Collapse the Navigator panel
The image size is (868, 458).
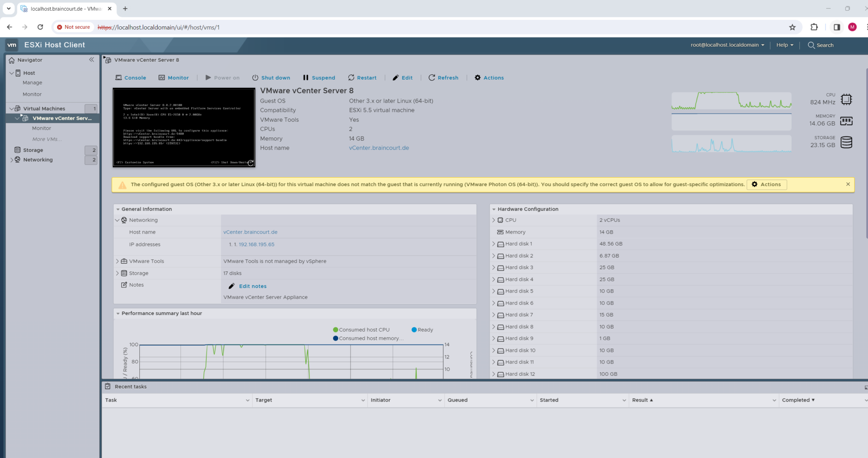point(92,60)
